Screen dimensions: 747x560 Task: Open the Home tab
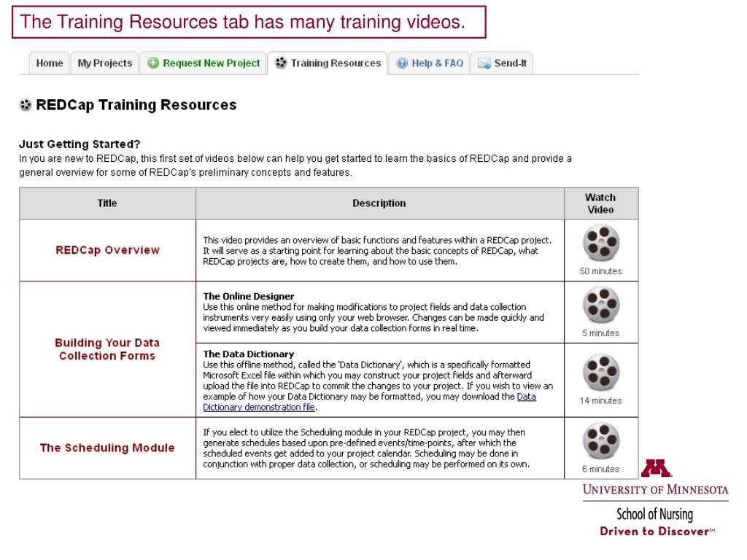[x=49, y=63]
